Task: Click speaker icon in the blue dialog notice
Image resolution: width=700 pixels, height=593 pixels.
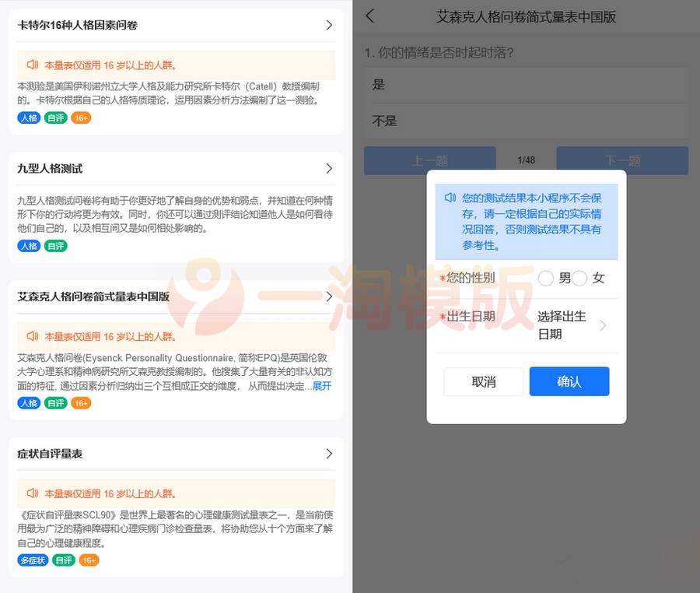Action: point(450,198)
